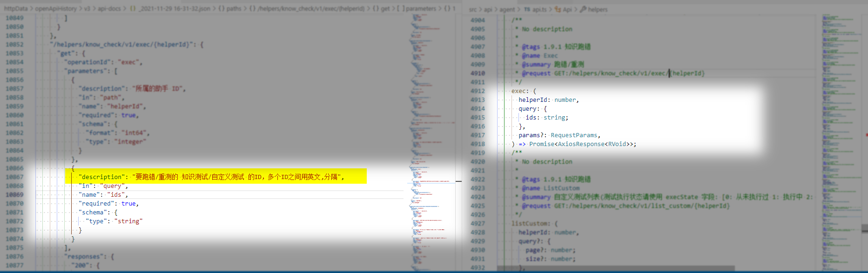Click the wrench icon beside helpers breadcrumb
The image size is (868, 273).
point(583,9)
